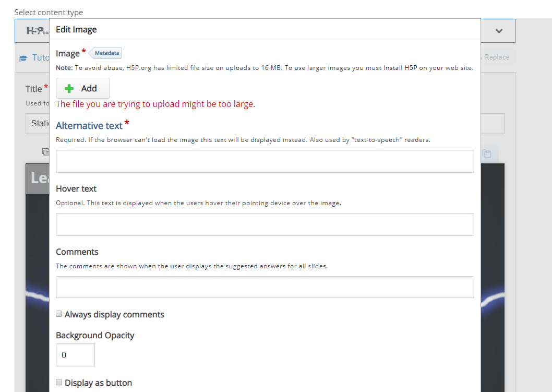Click the Background Opacity number field
The image size is (552, 392).
point(75,355)
